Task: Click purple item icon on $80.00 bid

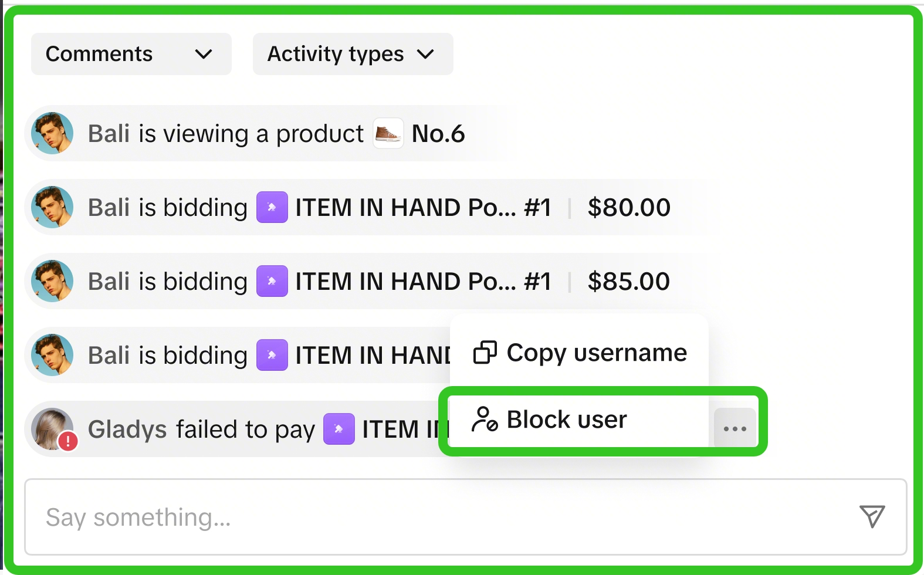Action: 272,207
